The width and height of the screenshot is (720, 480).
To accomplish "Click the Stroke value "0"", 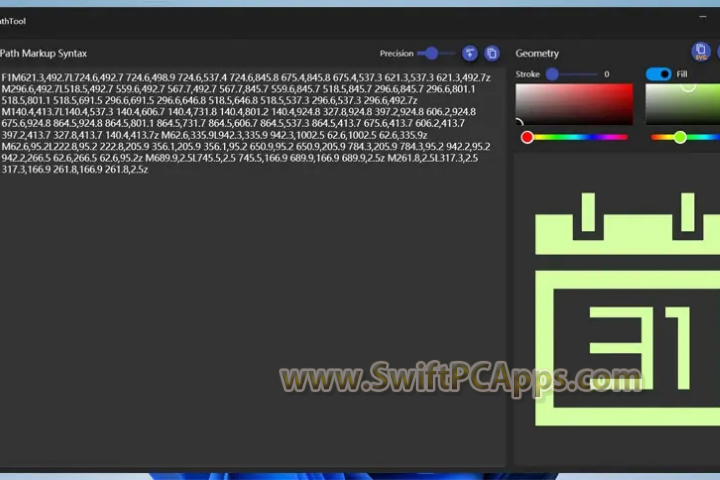I will 607,74.
